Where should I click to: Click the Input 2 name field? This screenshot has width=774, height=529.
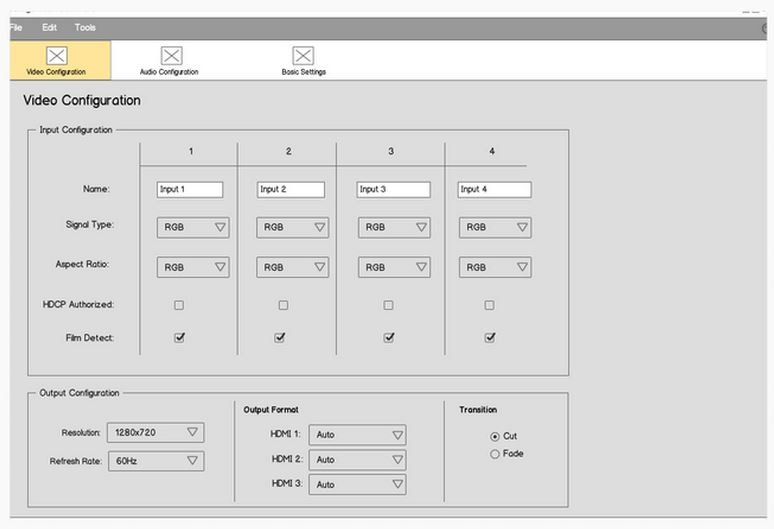pyautogui.click(x=291, y=189)
